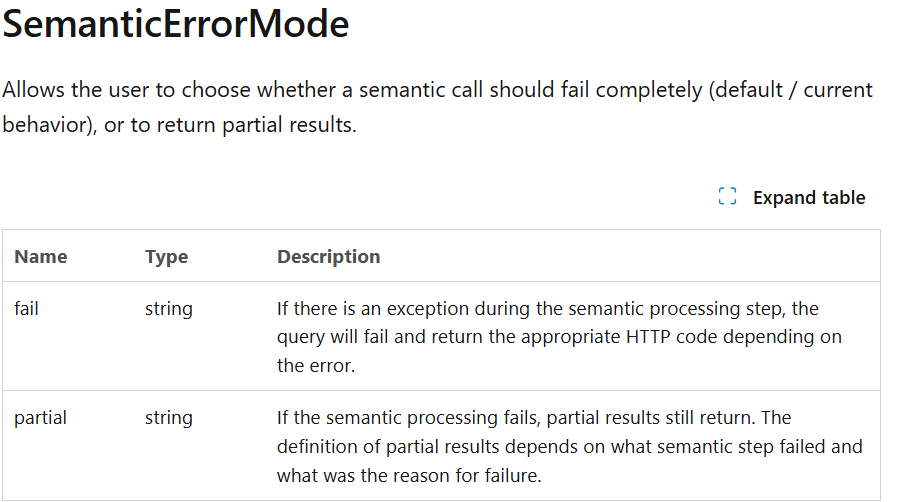The width and height of the screenshot is (917, 502).
Task: Click the SemanticErrorMode heading
Action: tap(175, 24)
